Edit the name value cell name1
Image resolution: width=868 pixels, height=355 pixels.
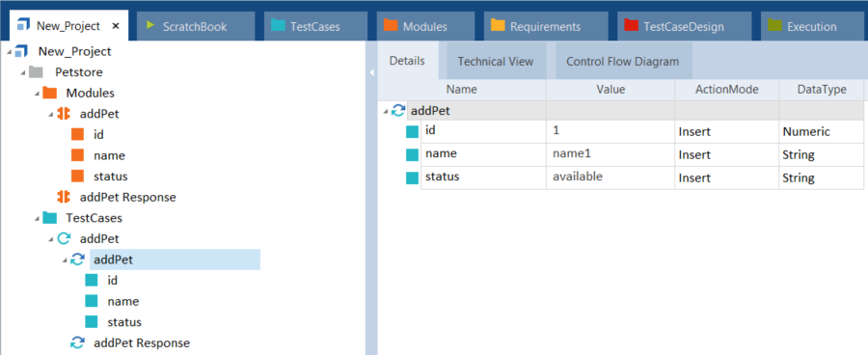coord(610,154)
